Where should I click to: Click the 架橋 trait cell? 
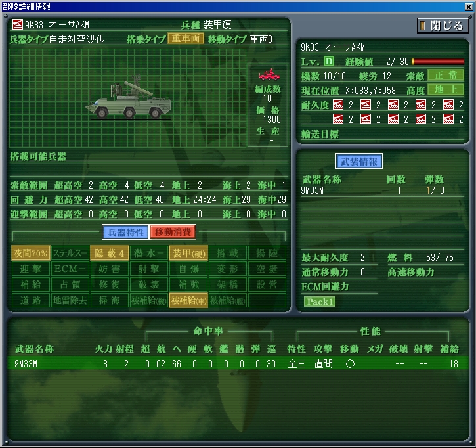tap(228, 284)
